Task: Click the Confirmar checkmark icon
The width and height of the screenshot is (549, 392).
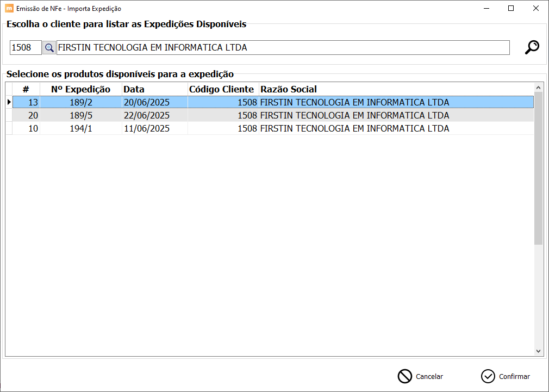Action: (488, 376)
